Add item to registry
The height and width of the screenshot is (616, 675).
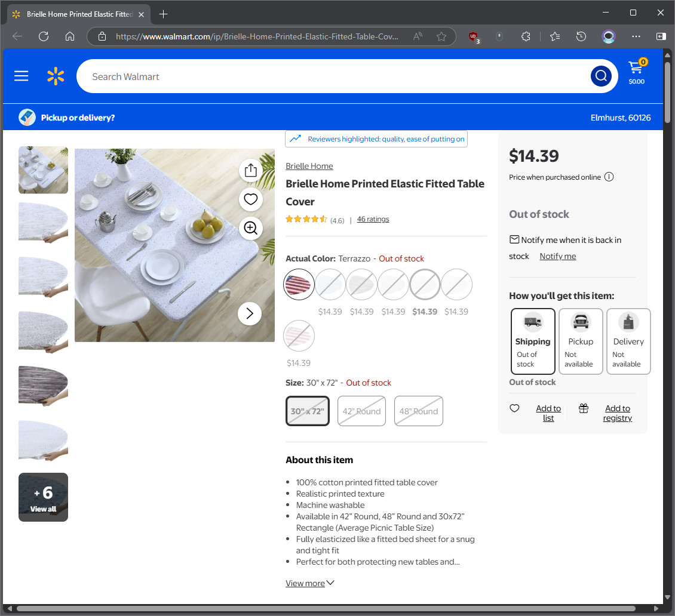pos(617,413)
